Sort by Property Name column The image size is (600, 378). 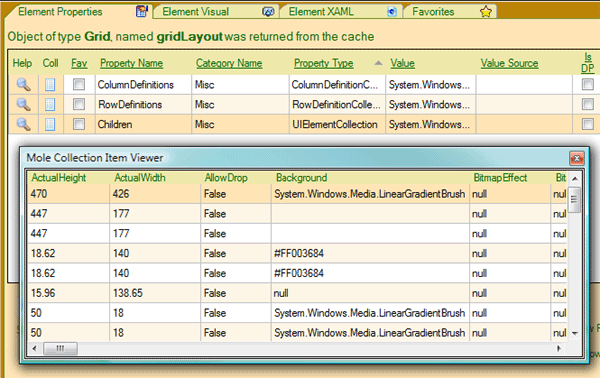pos(132,64)
